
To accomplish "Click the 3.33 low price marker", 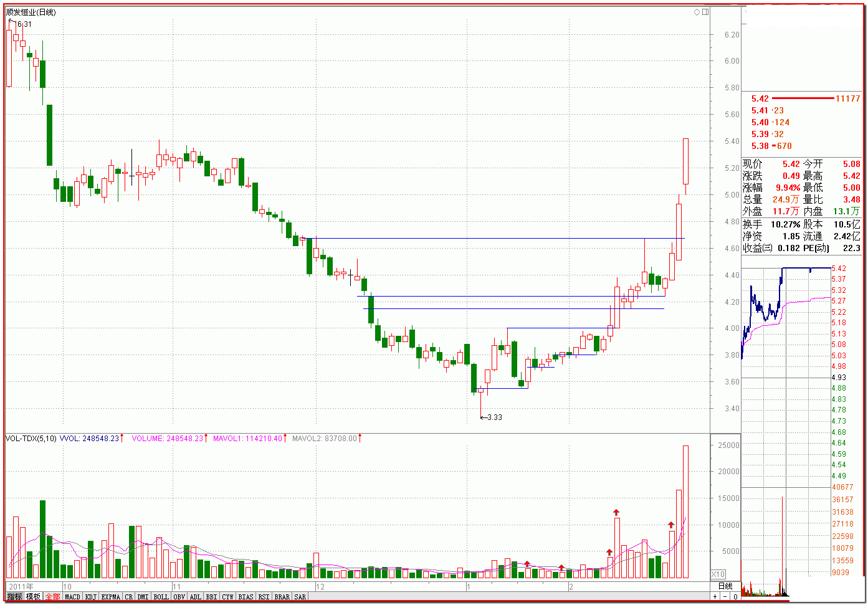I will tap(495, 417).
